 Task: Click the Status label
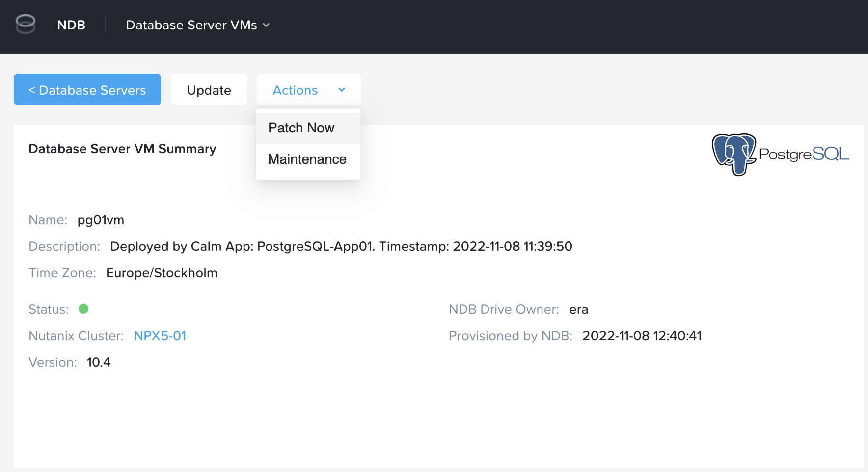tap(49, 309)
